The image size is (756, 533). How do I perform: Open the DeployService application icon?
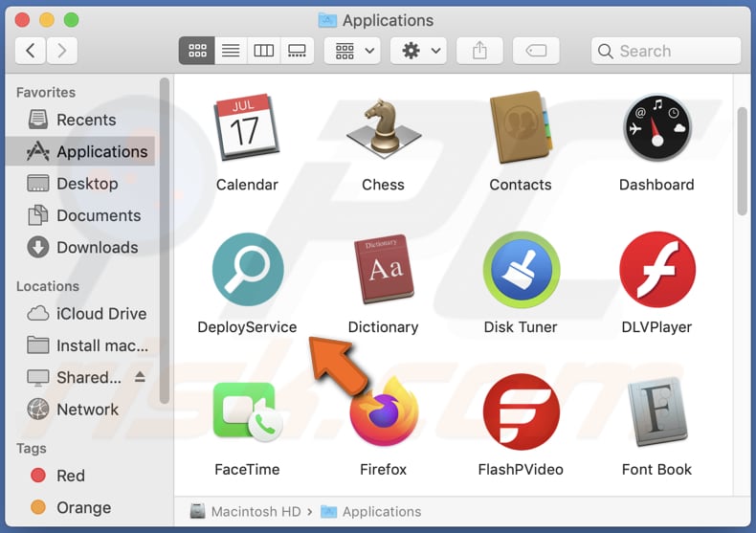point(247,271)
